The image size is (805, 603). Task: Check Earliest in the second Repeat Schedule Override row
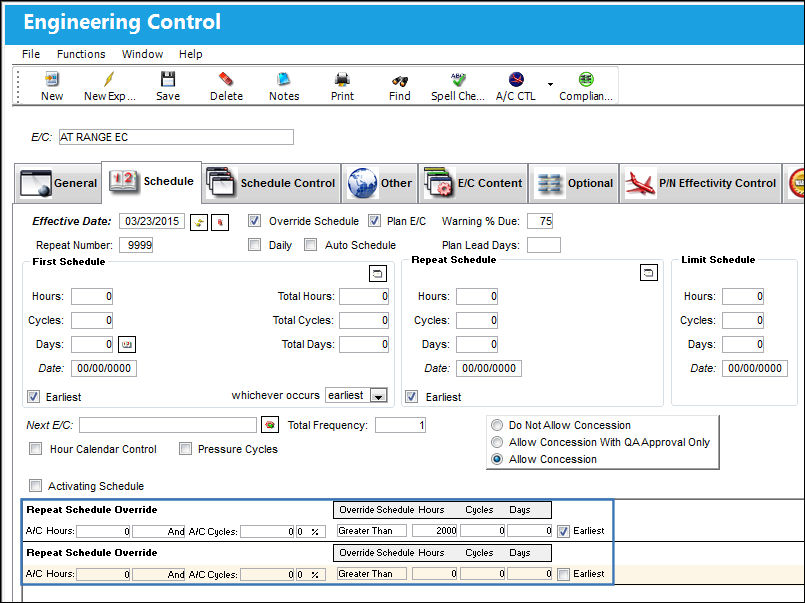(x=563, y=574)
